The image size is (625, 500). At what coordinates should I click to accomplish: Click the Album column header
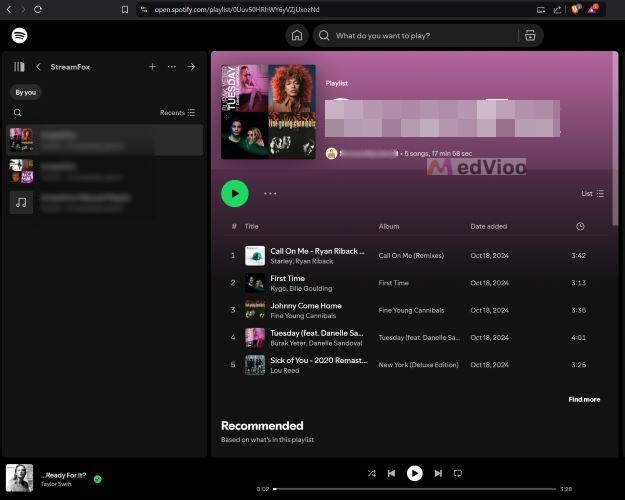389,226
